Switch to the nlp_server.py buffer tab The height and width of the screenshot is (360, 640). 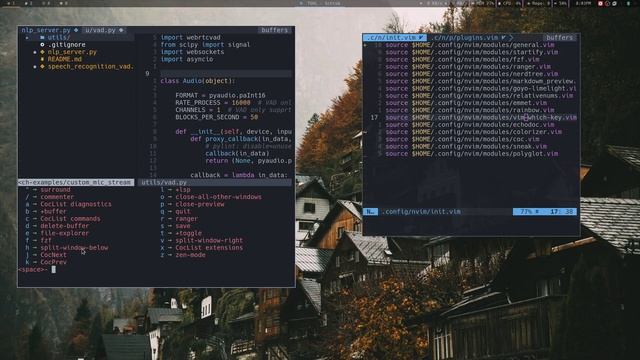pos(49,30)
